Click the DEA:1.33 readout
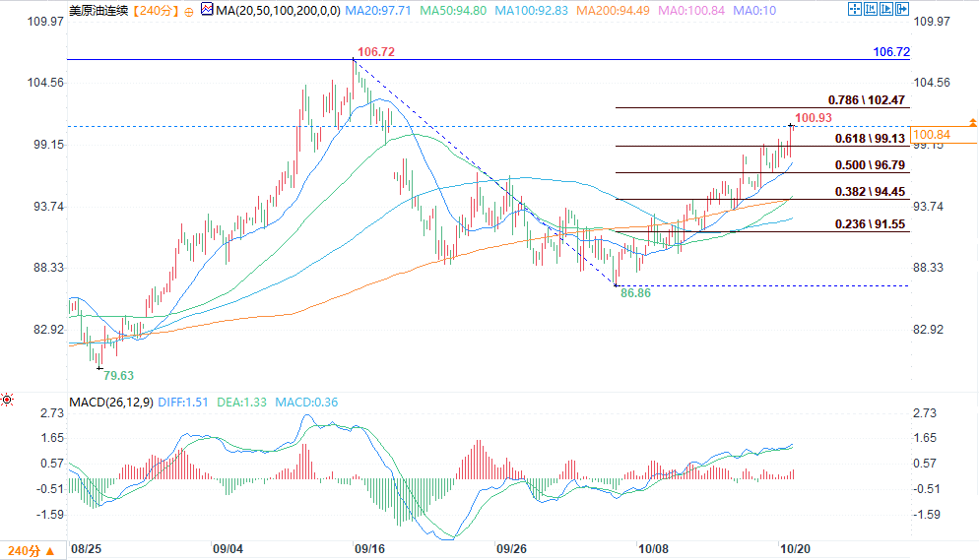The height and width of the screenshot is (560, 979). click(x=241, y=403)
